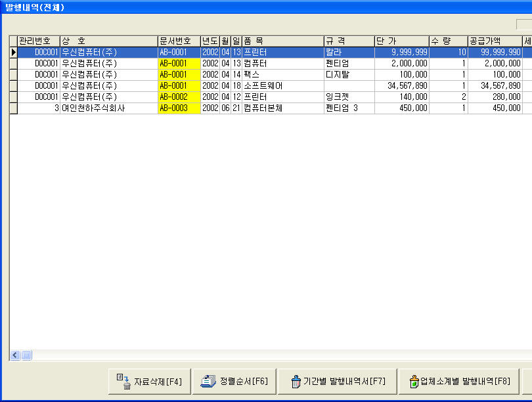Click the calendar icon on 기간별 발행내역서[F7]
Viewport: 532px width, 402px height.
[x=296, y=382]
